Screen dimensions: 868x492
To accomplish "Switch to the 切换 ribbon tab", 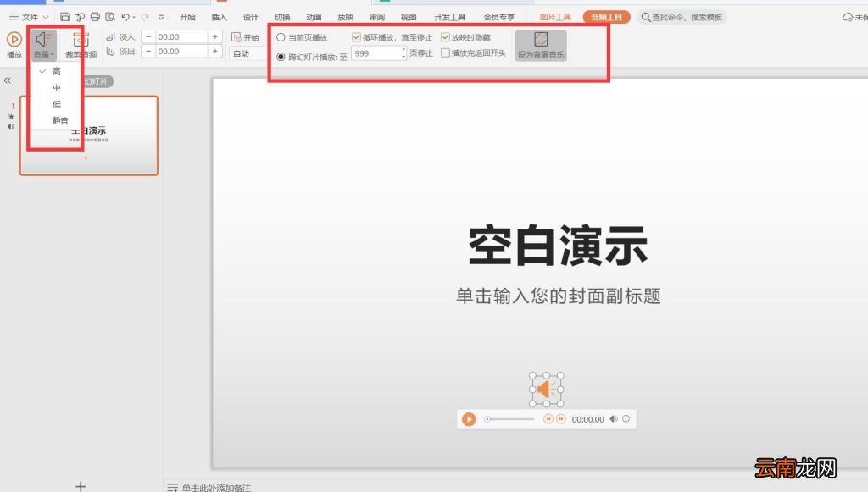I will 282,17.
